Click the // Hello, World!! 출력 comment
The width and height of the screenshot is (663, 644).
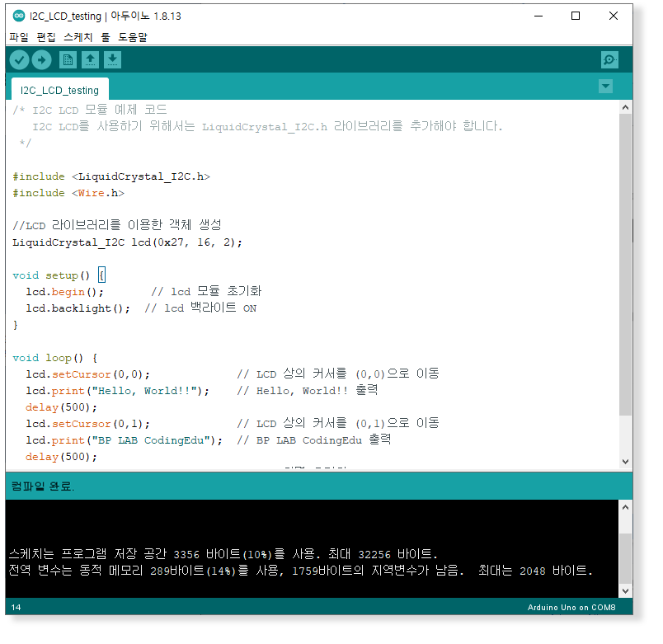coord(308,390)
